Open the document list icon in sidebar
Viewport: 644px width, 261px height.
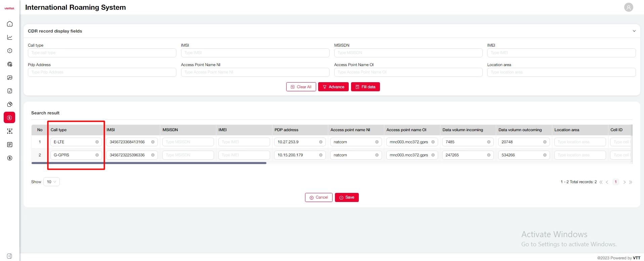point(10,145)
